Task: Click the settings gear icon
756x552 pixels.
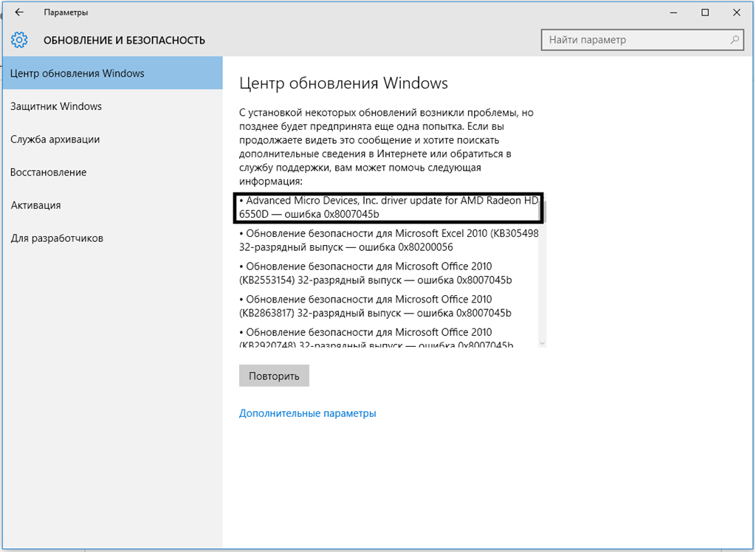Action: [19, 40]
